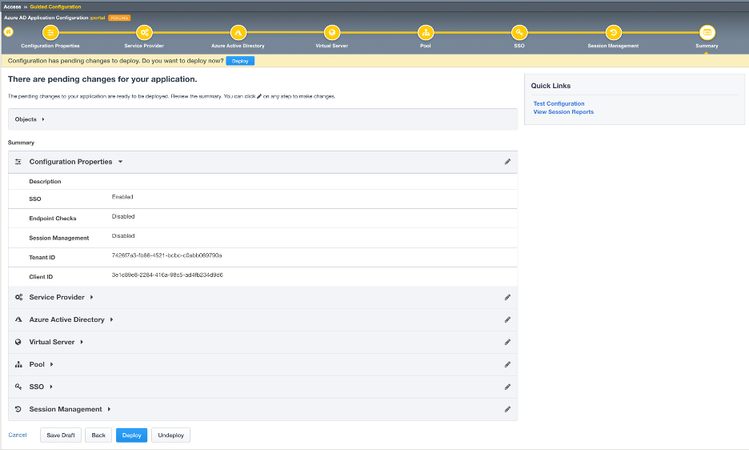Go to Virtual Server step icon
The width and height of the screenshot is (749, 450).
332,32
